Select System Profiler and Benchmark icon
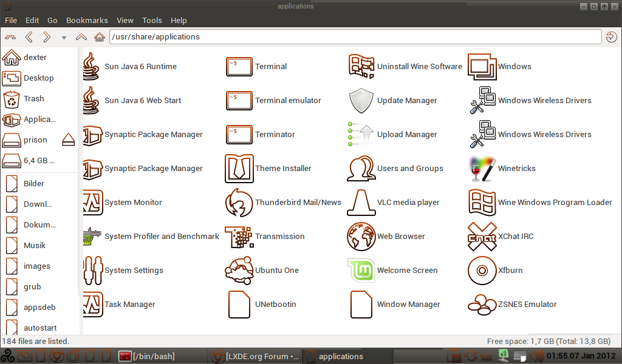The width and height of the screenshot is (622, 364). [x=93, y=237]
